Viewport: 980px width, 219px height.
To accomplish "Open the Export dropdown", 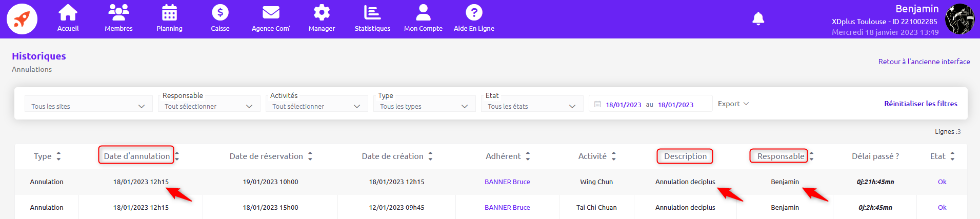I will [x=733, y=104].
